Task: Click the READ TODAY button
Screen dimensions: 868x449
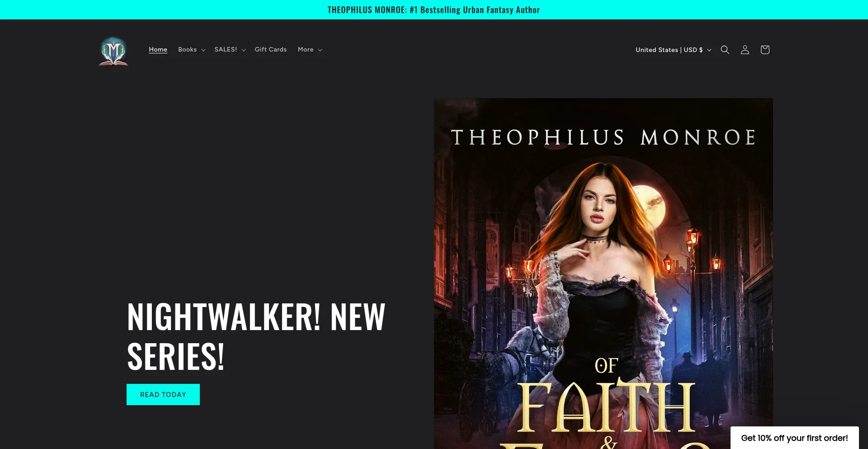Action: pos(163,394)
